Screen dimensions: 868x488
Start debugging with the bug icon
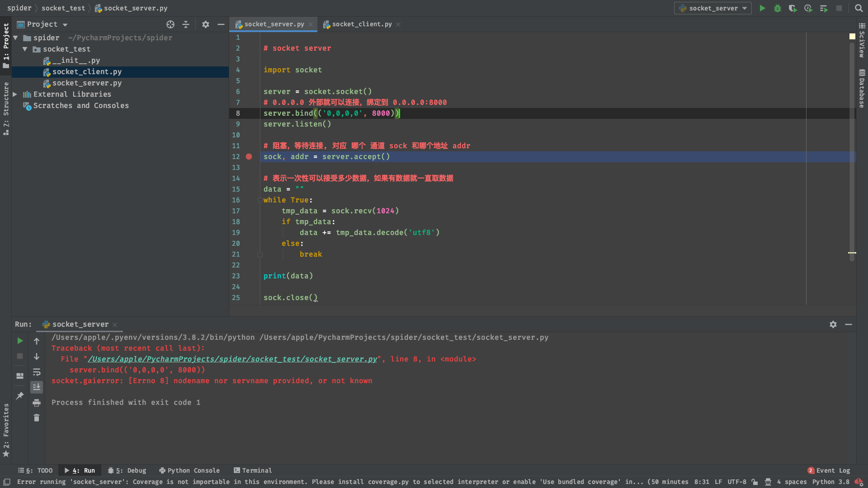[778, 8]
